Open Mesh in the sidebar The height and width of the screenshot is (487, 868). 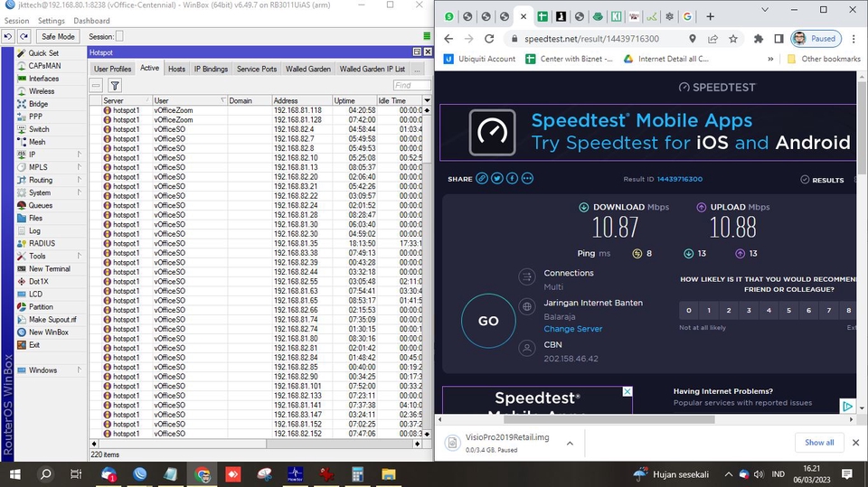(x=37, y=142)
